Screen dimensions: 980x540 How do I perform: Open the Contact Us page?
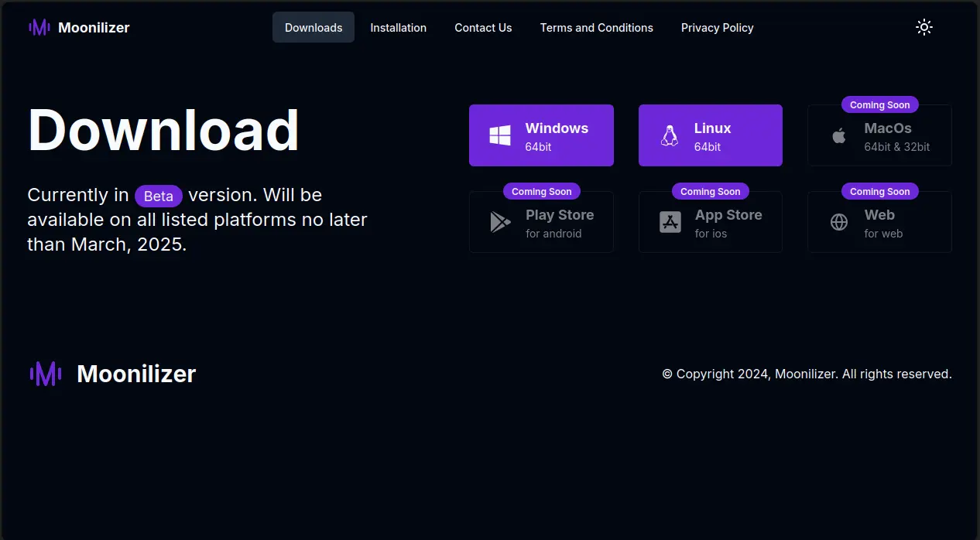[x=483, y=28]
